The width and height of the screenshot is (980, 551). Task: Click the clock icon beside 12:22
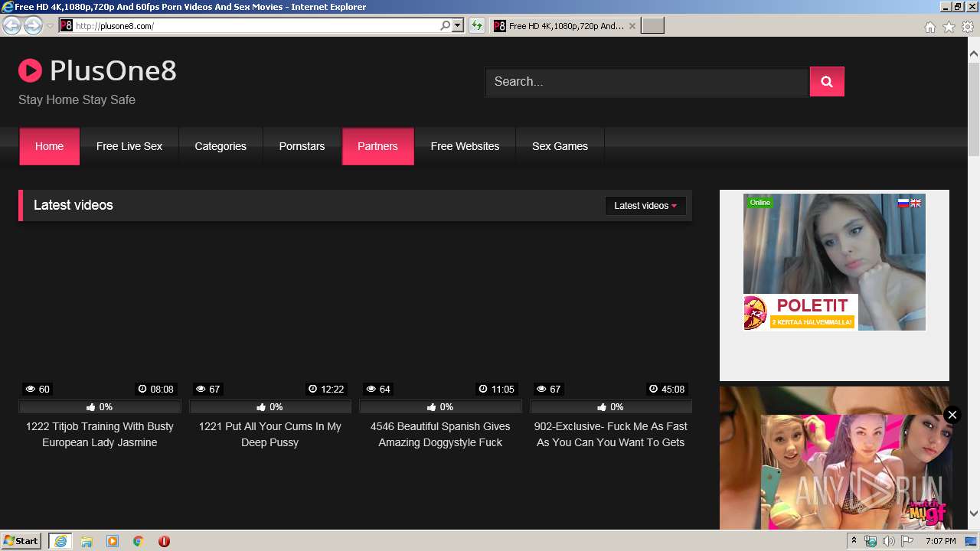click(x=312, y=390)
